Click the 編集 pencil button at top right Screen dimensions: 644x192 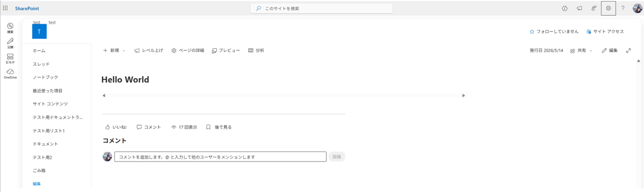[x=609, y=50]
